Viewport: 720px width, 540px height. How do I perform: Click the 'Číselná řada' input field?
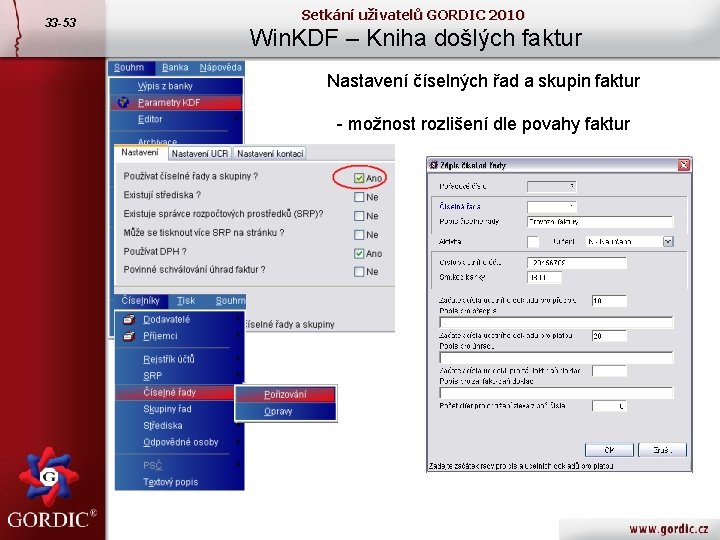pyautogui.click(x=551, y=207)
